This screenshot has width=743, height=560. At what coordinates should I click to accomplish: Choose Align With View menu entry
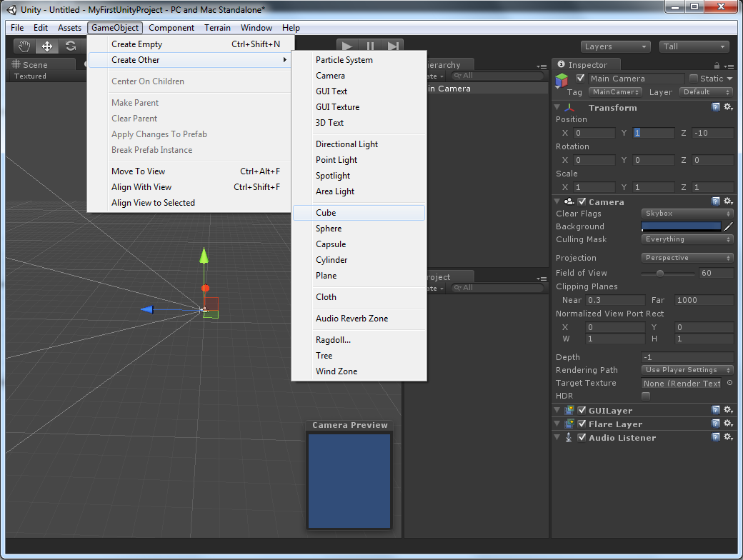click(191, 187)
